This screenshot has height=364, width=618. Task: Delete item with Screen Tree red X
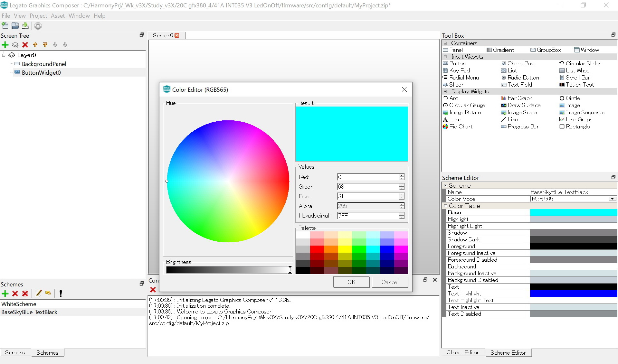coord(25,45)
